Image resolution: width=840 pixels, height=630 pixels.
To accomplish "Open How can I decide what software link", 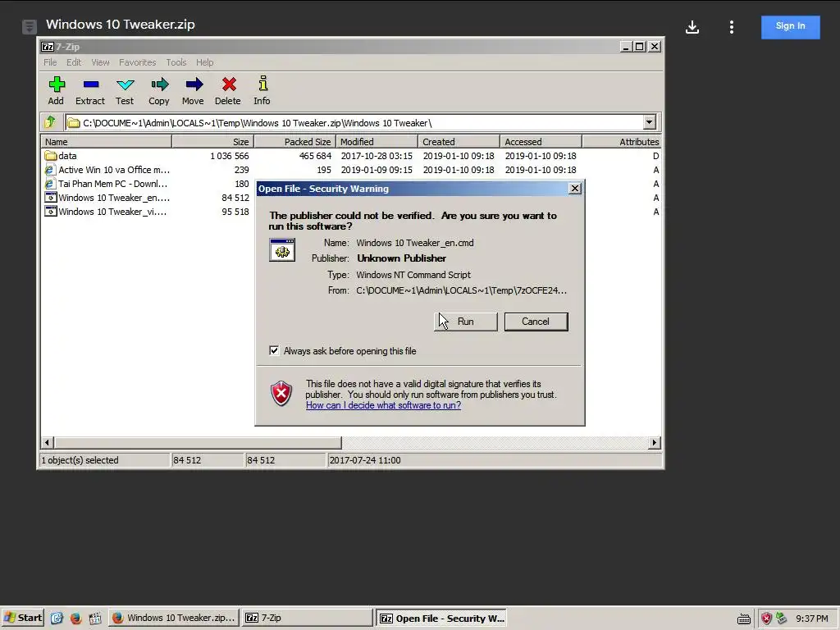I will tap(383, 405).
